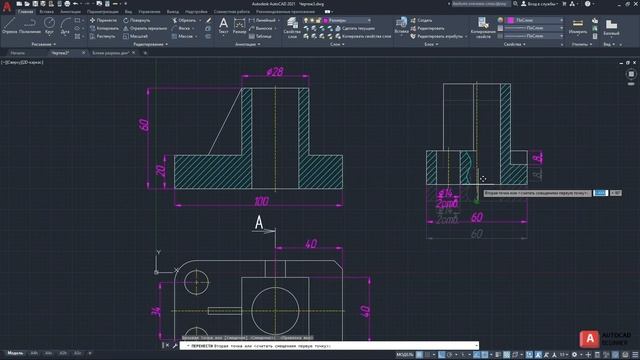Toggle ortho mode in status bar
The image size is (640, 360).
(x=442, y=355)
